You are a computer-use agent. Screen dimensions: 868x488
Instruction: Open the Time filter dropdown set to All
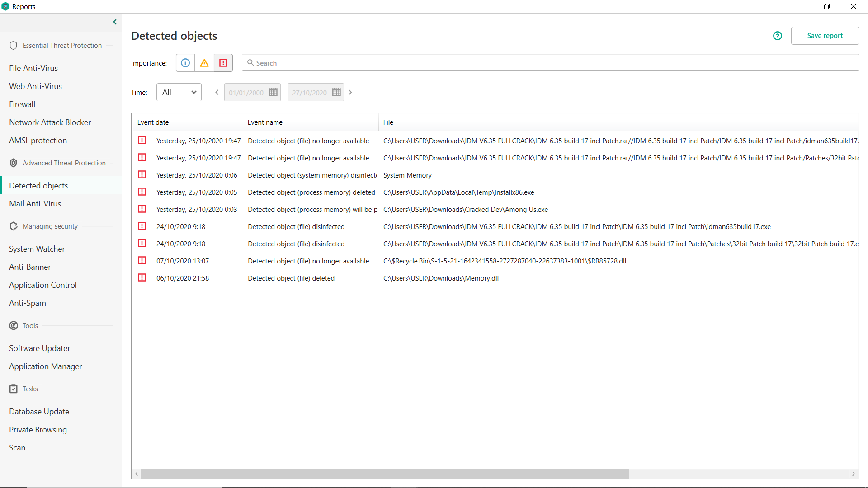point(179,92)
